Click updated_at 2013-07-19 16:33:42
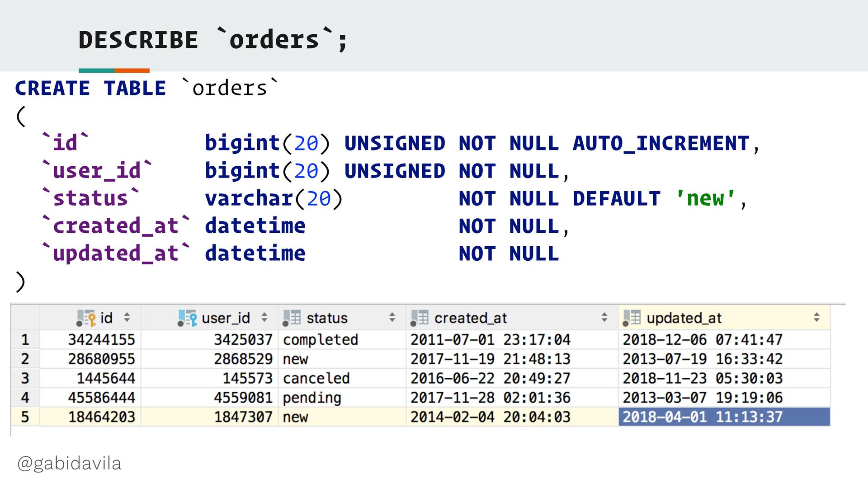The height and width of the screenshot is (488, 868). 724,359
